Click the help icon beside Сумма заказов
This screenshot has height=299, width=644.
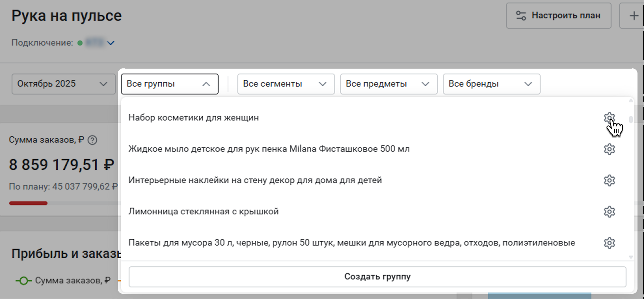(92, 140)
